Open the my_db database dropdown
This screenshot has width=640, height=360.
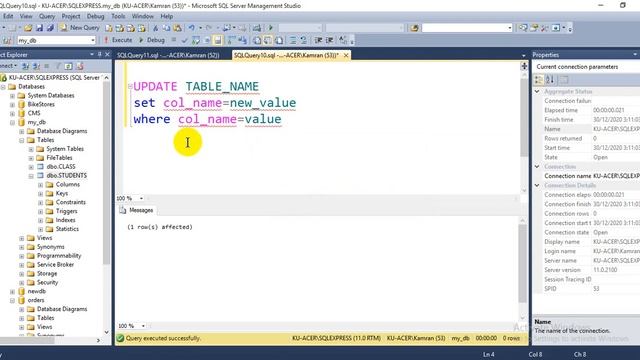(93, 40)
